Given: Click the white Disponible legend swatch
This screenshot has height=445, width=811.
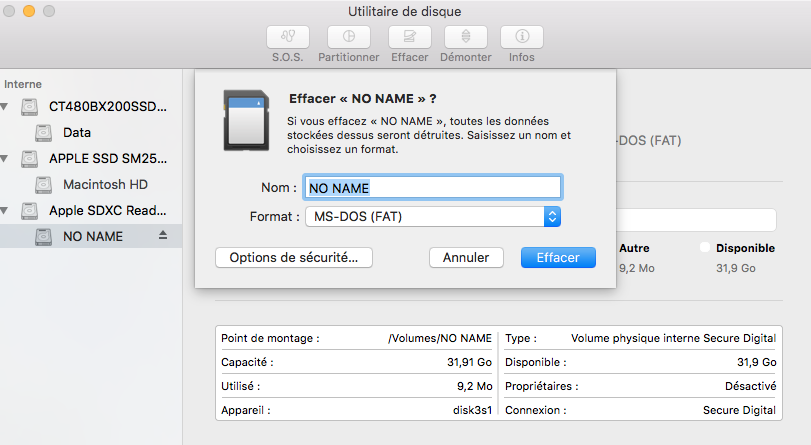Looking at the screenshot, I should pyautogui.click(x=705, y=247).
